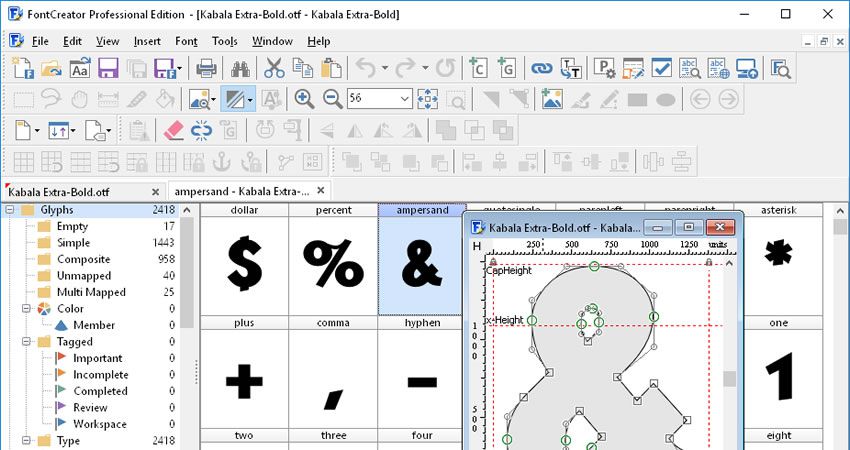Open Find with the binoculars icon
Image resolution: width=850 pixels, height=450 pixels.
pyautogui.click(x=240, y=68)
